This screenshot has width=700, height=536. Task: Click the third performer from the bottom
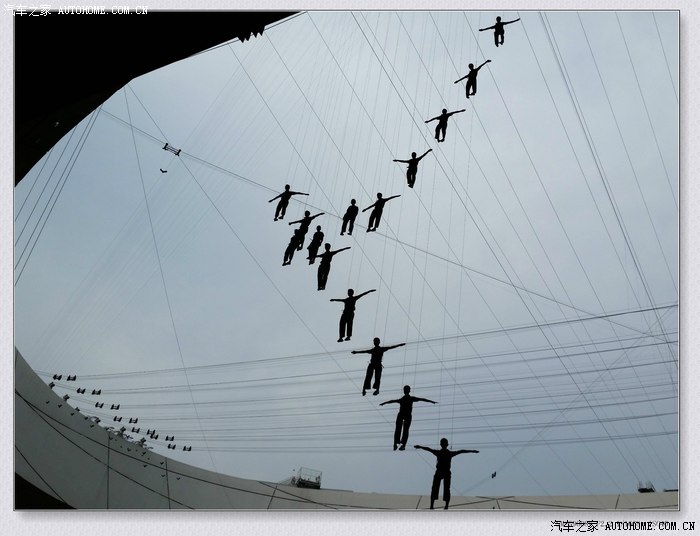pyautogui.click(x=374, y=365)
